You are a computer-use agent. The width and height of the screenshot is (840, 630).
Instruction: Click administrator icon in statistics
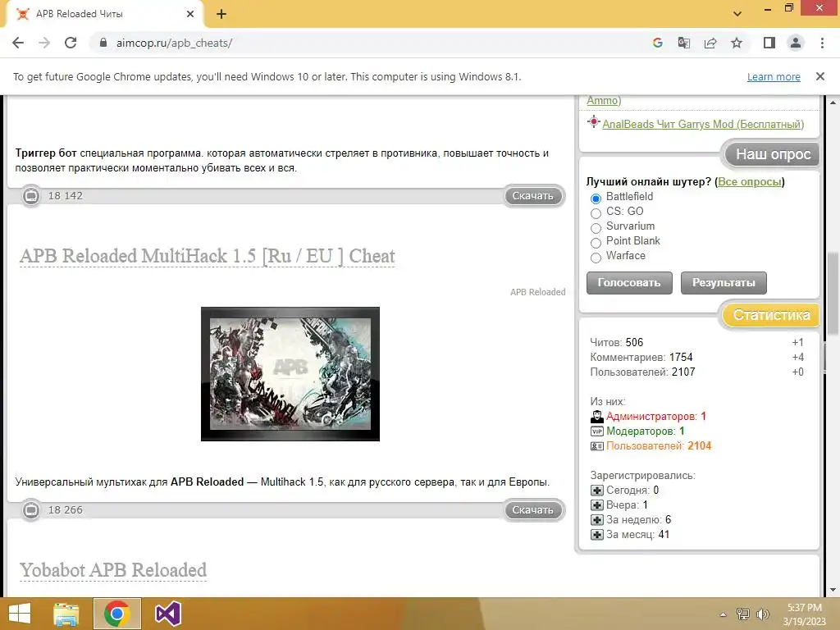point(597,416)
